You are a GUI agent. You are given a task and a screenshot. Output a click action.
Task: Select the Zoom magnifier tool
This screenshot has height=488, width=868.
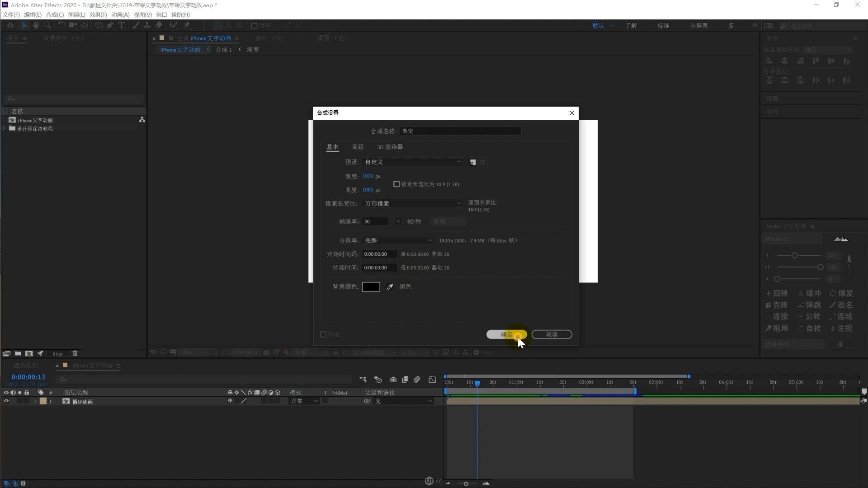click(47, 26)
